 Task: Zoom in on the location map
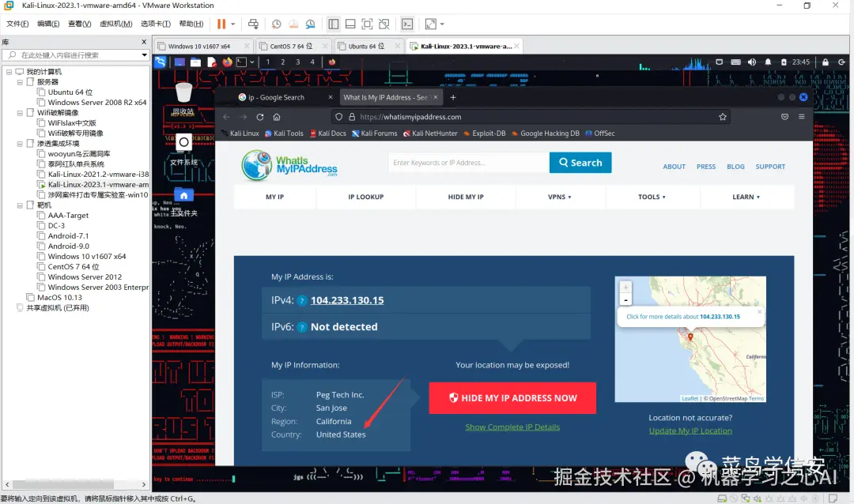(x=625, y=287)
